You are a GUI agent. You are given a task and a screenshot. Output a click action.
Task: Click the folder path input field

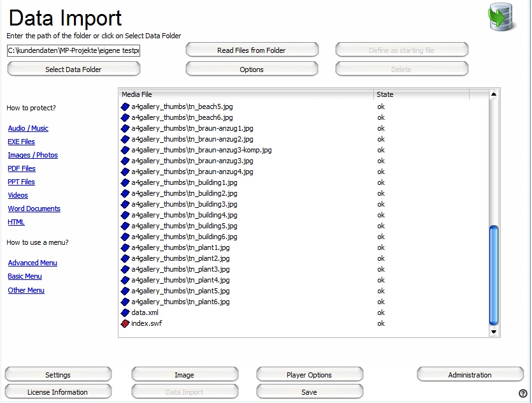tap(73, 50)
